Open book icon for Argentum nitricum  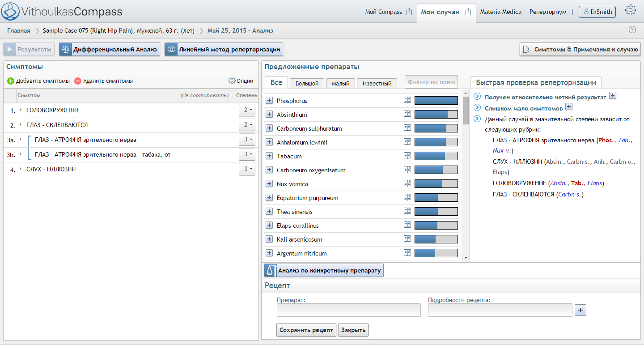pos(407,253)
